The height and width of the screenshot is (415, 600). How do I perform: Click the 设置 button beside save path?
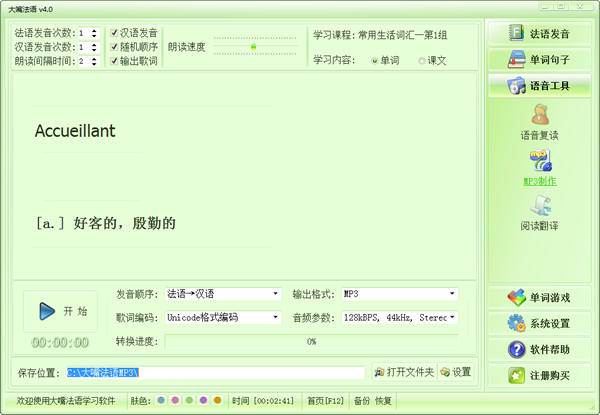point(456,372)
